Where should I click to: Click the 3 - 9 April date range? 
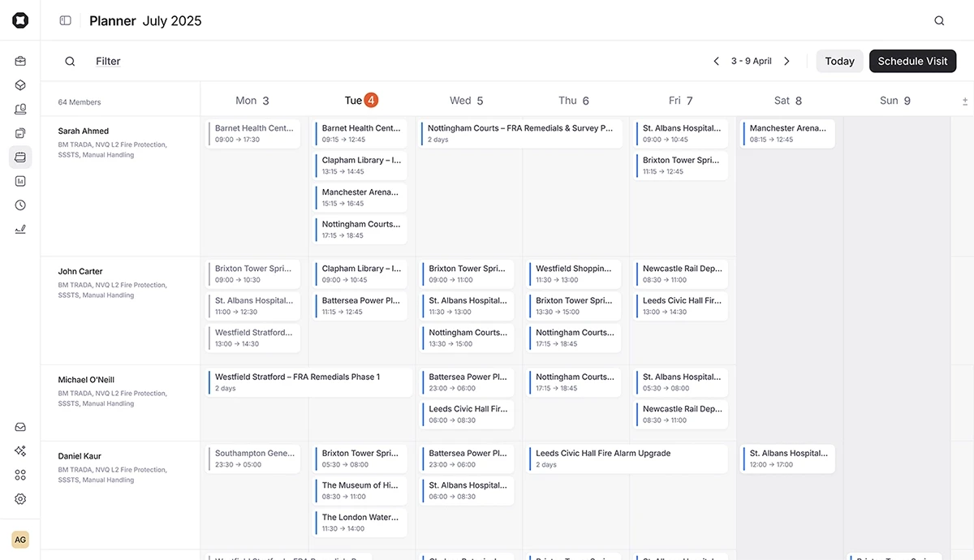coord(751,61)
